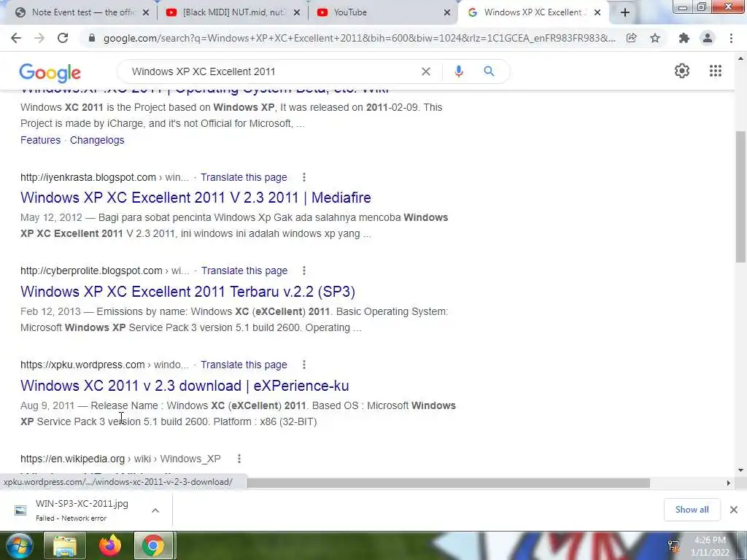Click the 'Failed - Network error' status text
Viewport: 747px width, 560px height.
[71, 518]
